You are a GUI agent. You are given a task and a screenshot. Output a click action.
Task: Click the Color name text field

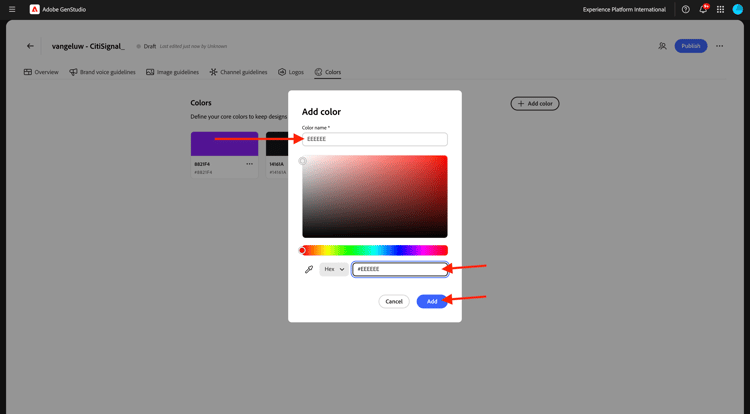tap(375, 139)
